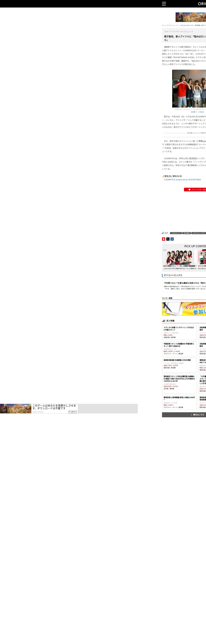The image size is (206, 644).
Task: Open the 今年買うなら？仕事も趣味も充実させる article
Action: pos(185,283)
